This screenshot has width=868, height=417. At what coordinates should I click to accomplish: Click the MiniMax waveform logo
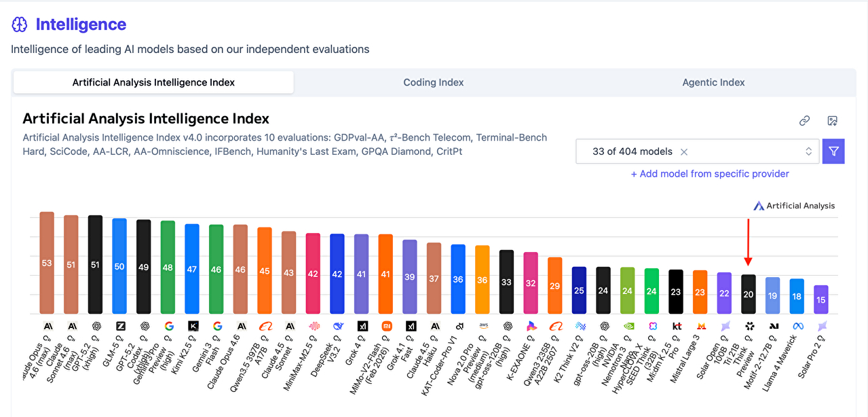point(314,326)
